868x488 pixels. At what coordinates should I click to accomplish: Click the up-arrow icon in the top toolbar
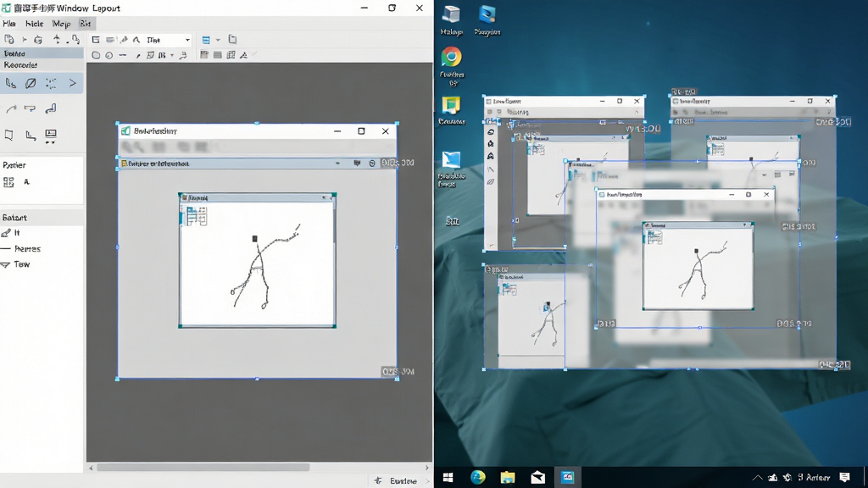(57, 39)
